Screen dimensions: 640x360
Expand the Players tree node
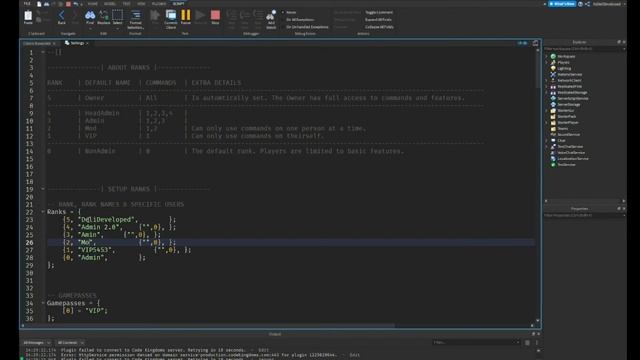click(x=547, y=62)
